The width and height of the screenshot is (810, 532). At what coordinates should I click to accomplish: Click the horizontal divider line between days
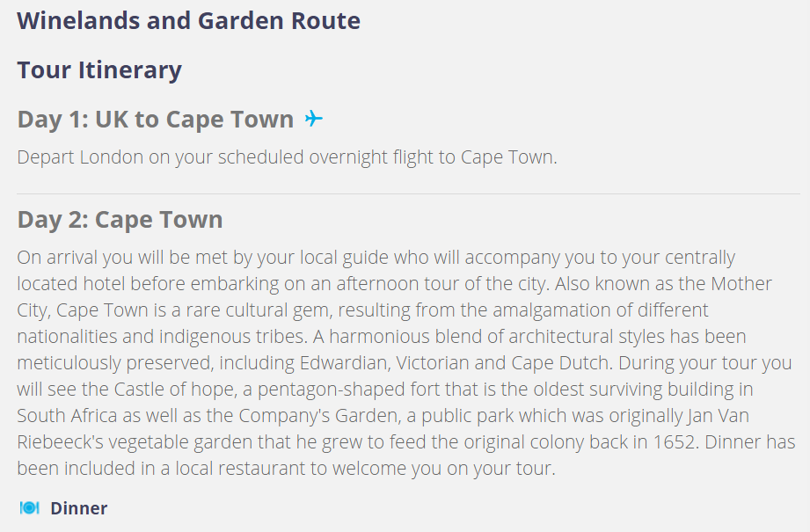(x=408, y=193)
